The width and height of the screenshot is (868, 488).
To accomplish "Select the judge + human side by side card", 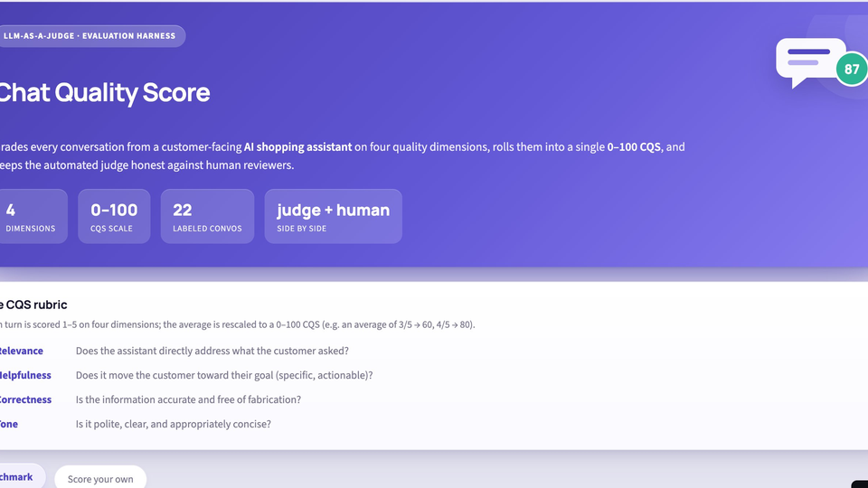I will pos(334,216).
